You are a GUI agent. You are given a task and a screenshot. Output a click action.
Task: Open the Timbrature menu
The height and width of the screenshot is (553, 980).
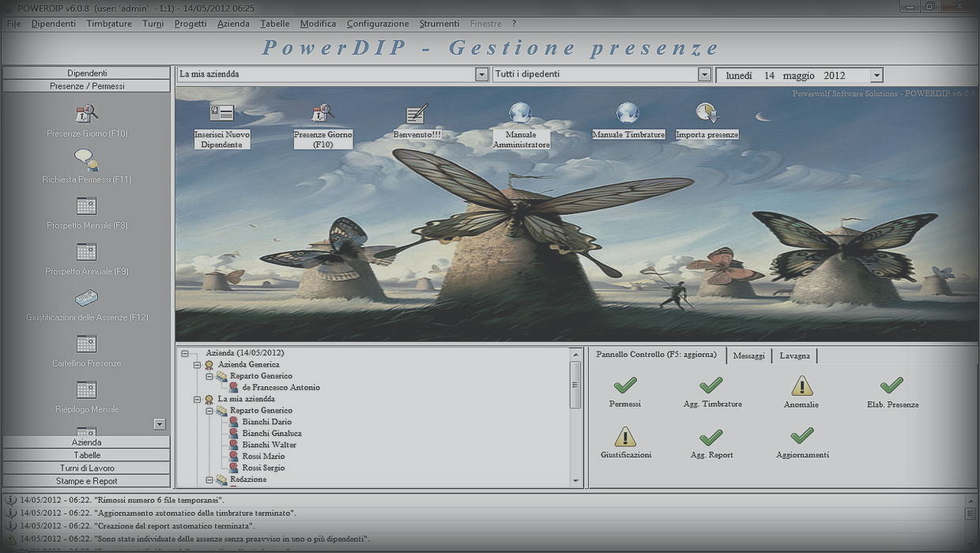click(x=109, y=24)
